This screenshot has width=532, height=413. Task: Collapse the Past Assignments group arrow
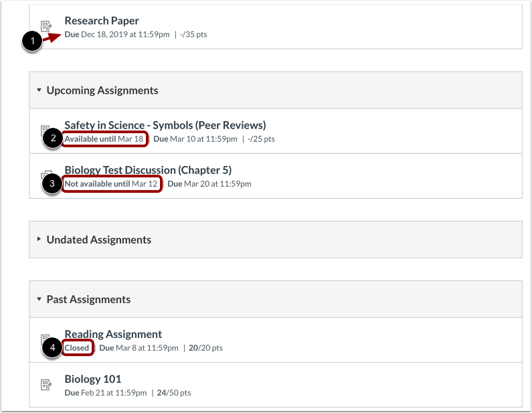pyautogui.click(x=39, y=299)
